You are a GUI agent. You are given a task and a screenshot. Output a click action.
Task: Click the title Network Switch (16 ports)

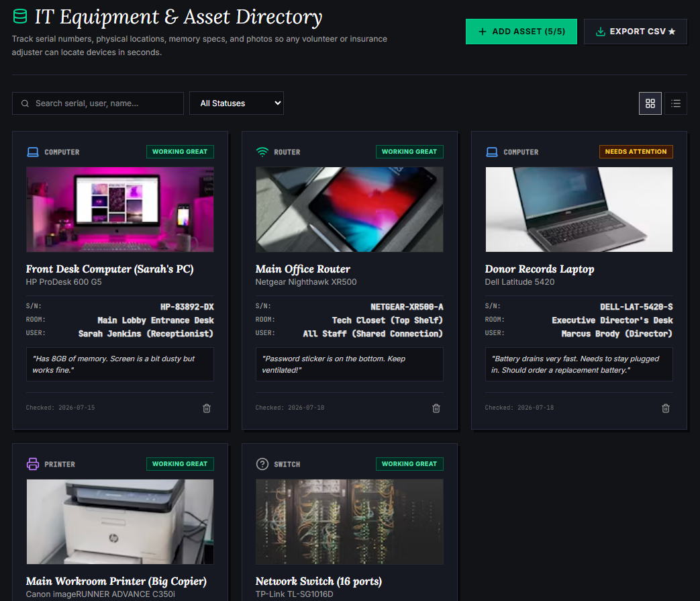coord(319,582)
